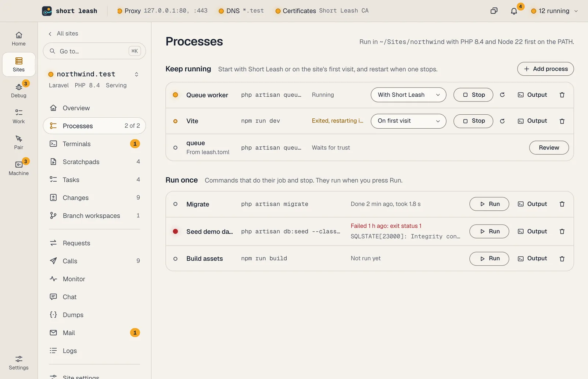Open the notifications bell
The height and width of the screenshot is (379, 588).
514,11
